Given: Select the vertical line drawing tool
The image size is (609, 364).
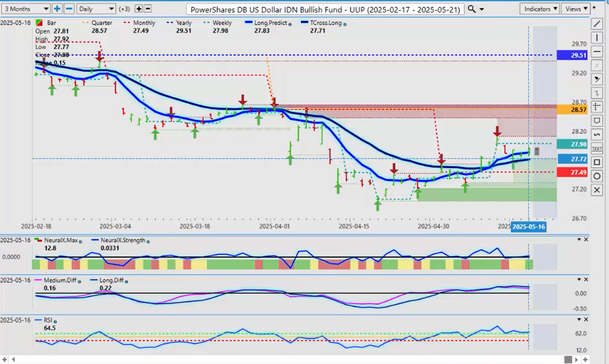Looking at the screenshot, I should [x=596, y=38].
